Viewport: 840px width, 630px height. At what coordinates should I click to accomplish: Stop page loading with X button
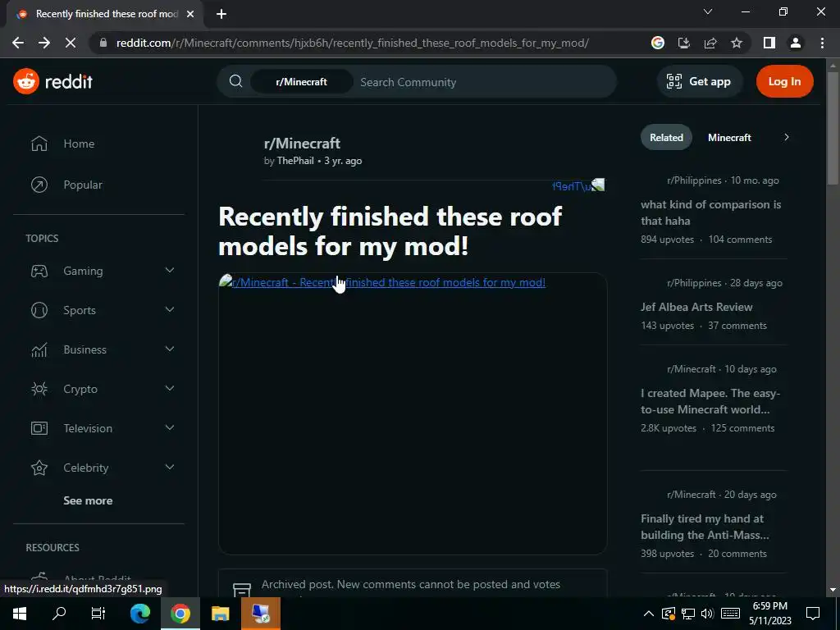[x=71, y=43]
